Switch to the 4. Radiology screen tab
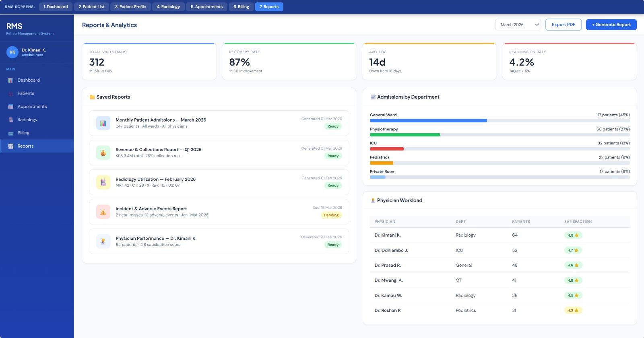Image resolution: width=644 pixels, height=338 pixels. tap(168, 7)
